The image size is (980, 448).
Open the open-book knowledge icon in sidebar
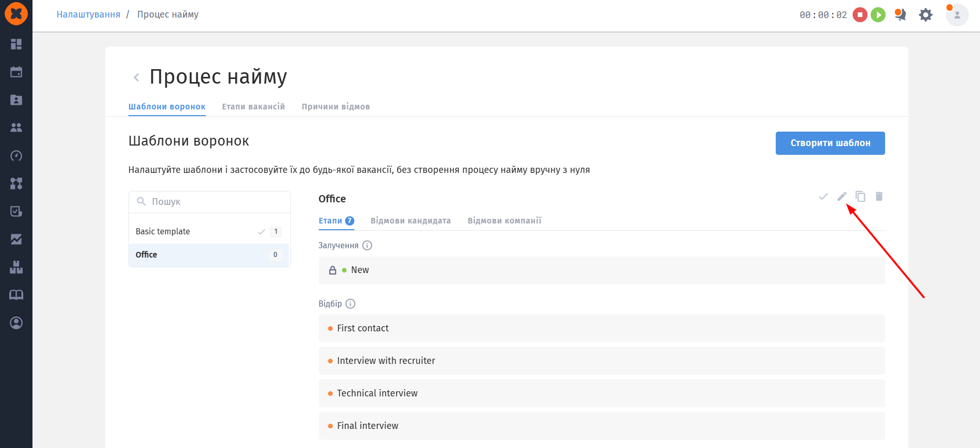(x=16, y=295)
